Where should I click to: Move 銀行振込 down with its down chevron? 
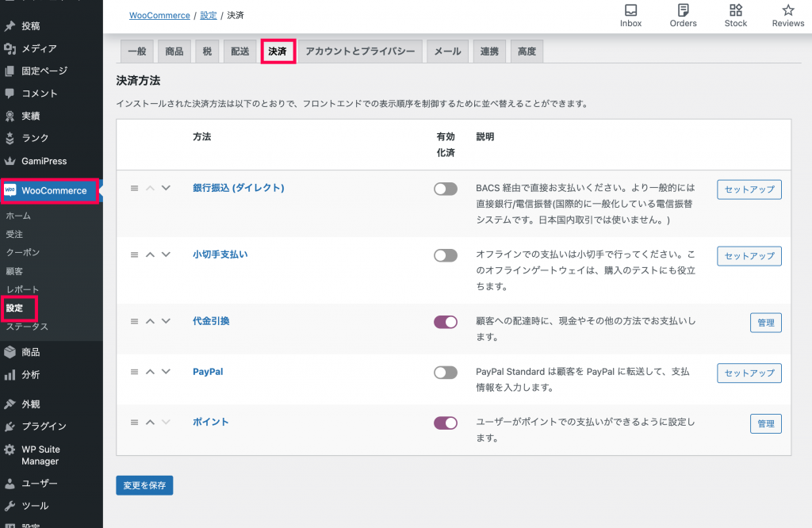166,188
